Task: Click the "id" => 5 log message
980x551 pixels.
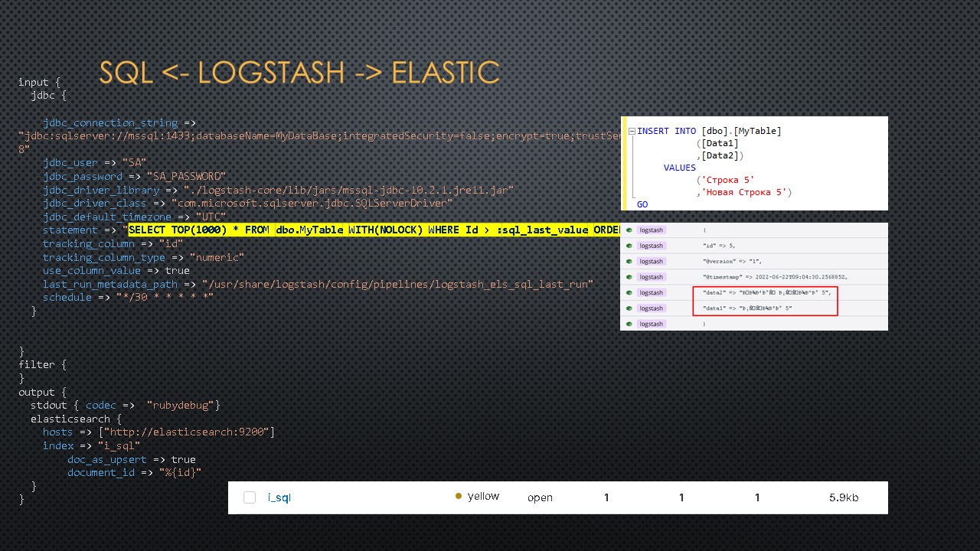Action: pyautogui.click(x=719, y=246)
